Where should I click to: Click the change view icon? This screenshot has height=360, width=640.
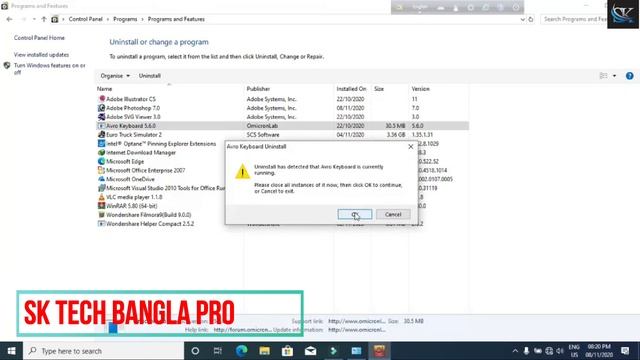[603, 76]
